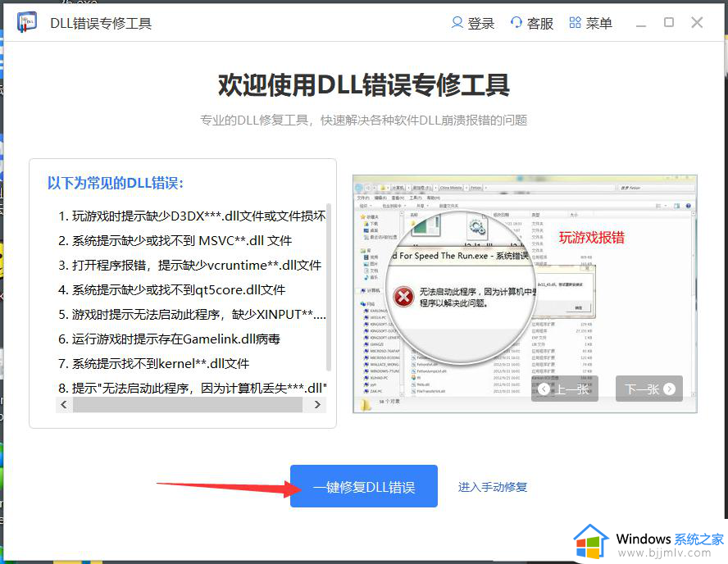Open 进入手动修复 link
The height and width of the screenshot is (564, 728).
[493, 487]
